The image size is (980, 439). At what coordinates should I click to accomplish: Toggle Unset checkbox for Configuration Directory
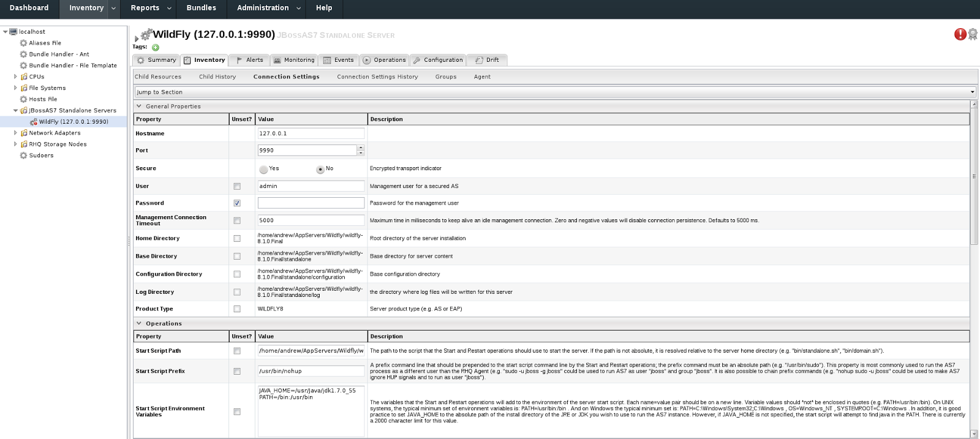point(237,274)
